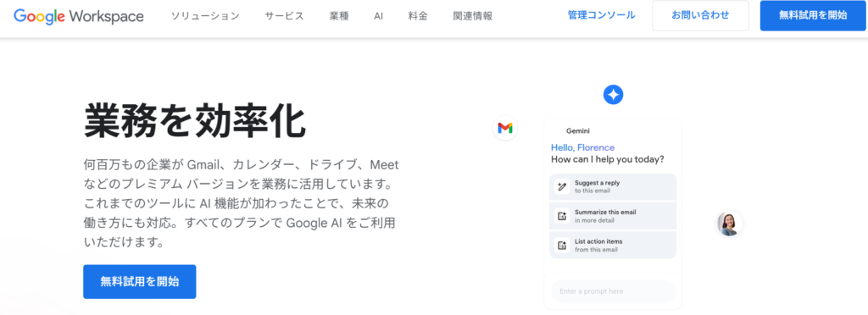Select the Summarize this email card
The image size is (868, 315).
613,216
